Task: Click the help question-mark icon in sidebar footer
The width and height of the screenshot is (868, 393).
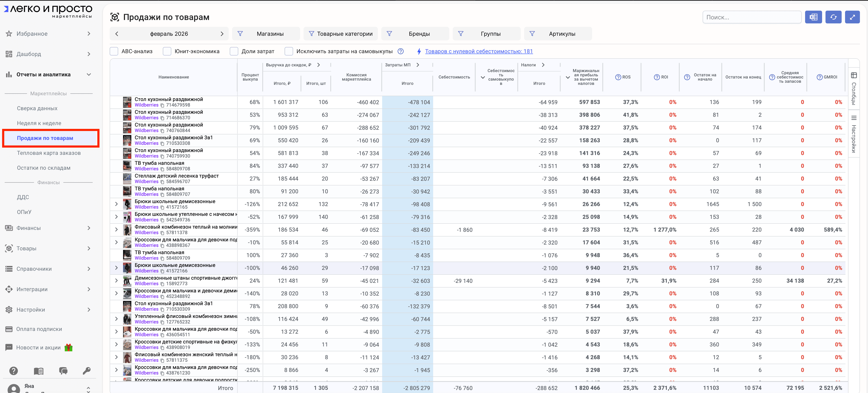Action: [x=13, y=371]
